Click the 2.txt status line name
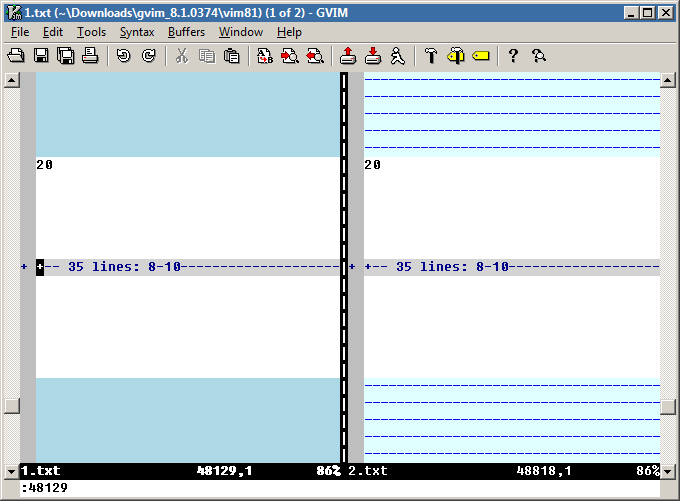This screenshot has width=680, height=501. coord(368,471)
